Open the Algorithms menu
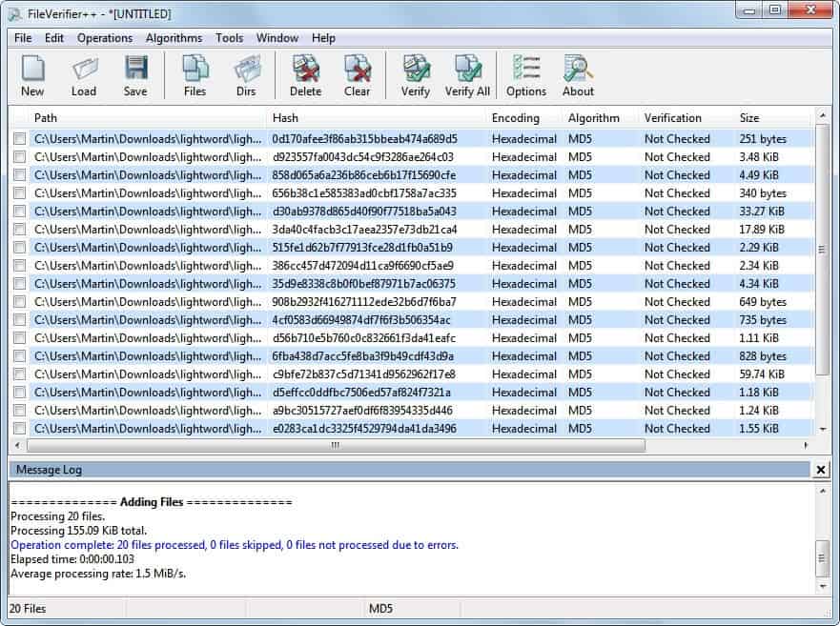840x626 pixels. (x=174, y=38)
